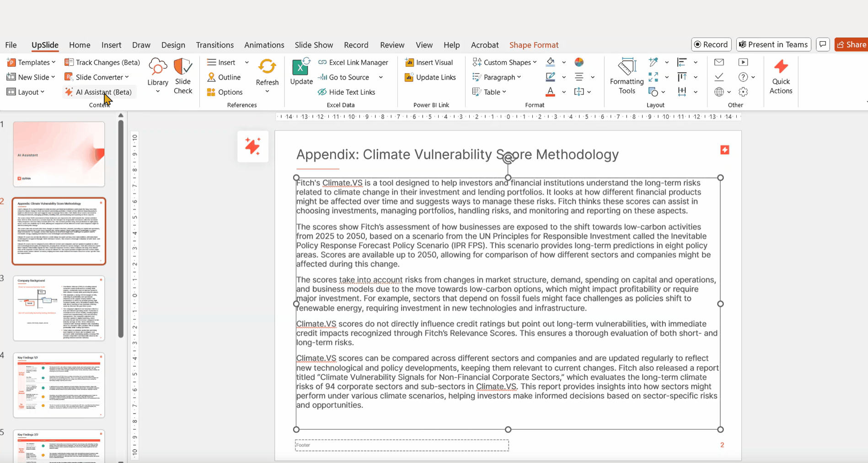
Task: Switch to the Transitions tab
Action: point(215,45)
